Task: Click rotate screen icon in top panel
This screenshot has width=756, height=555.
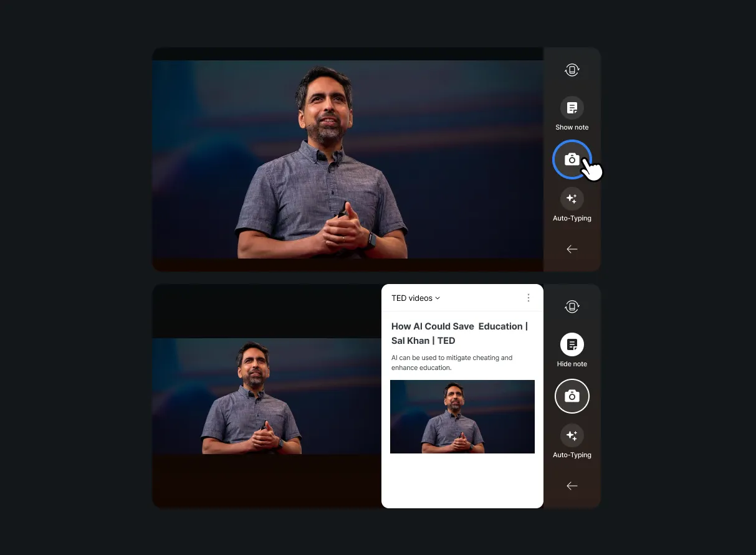Action: point(572,70)
